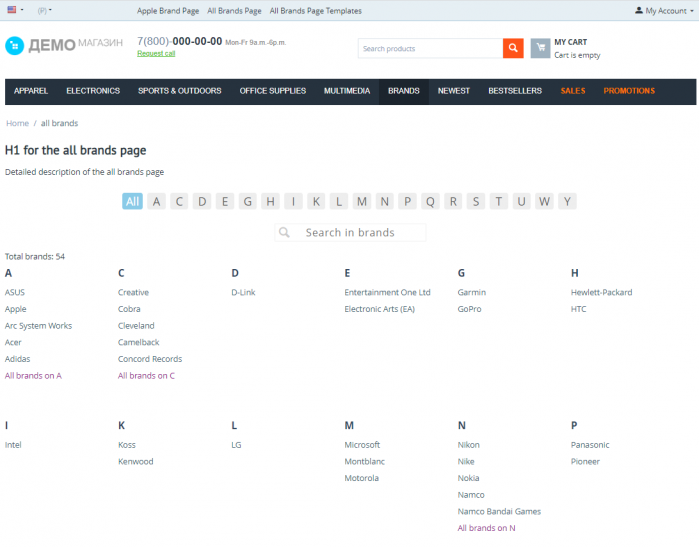The image size is (700, 547).
Task: Filter brands by letter M
Action: [362, 201]
